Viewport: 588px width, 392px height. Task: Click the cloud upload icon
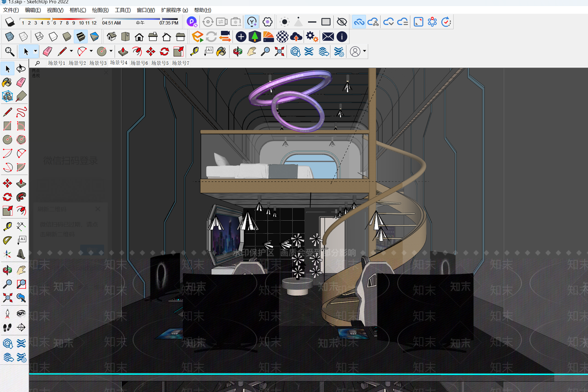click(x=296, y=36)
